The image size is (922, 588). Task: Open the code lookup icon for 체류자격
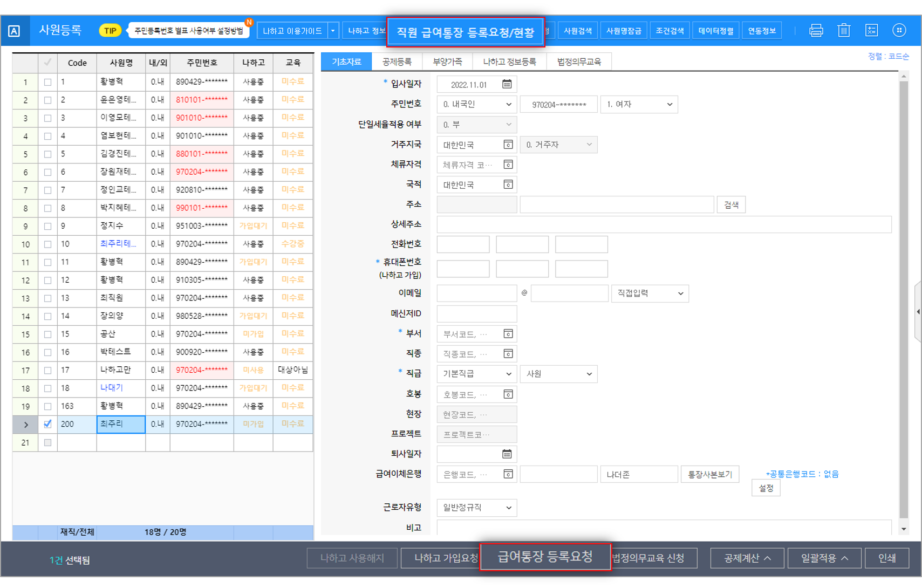[508, 165]
